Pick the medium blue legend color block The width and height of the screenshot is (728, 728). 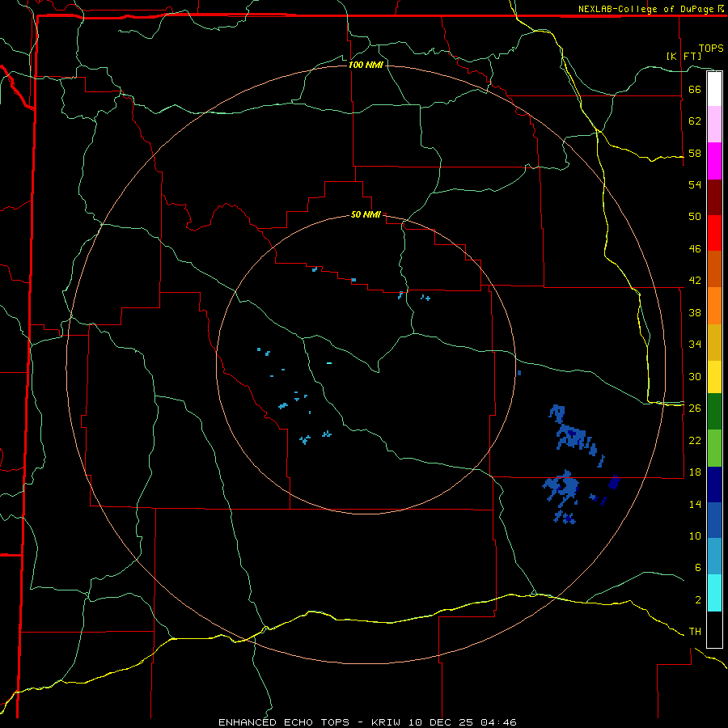click(x=714, y=520)
